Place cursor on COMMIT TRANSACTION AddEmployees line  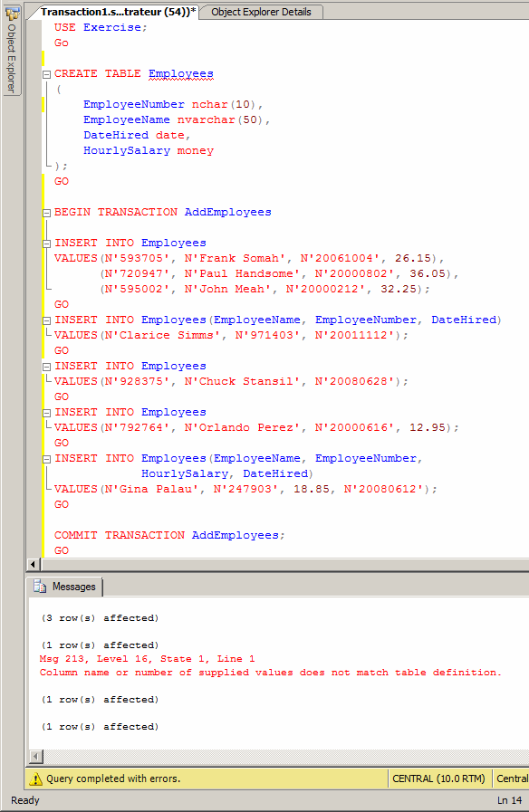click(169, 536)
